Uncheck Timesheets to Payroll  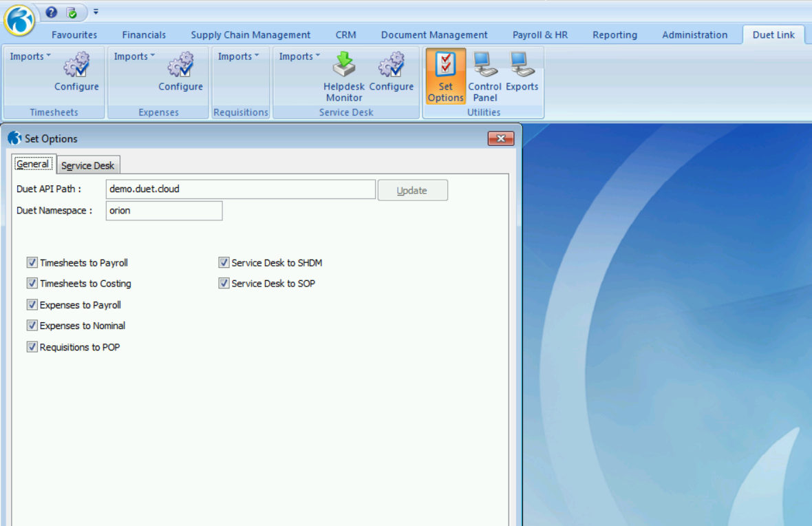tap(32, 263)
